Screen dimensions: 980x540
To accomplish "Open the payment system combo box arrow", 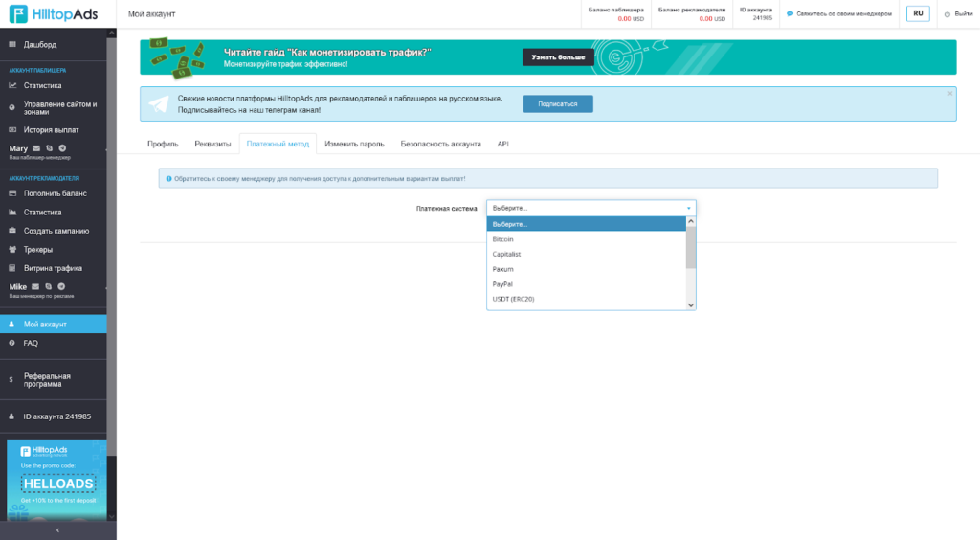I will [x=689, y=208].
